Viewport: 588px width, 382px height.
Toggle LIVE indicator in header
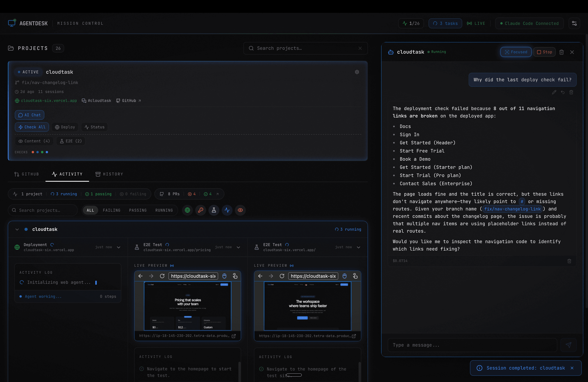476,24
